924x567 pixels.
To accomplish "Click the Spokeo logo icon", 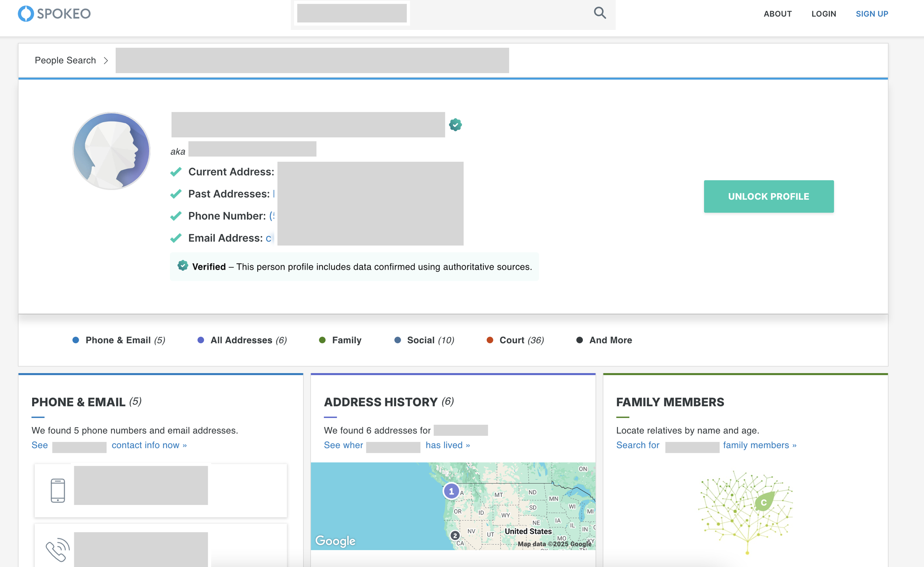I will pos(26,14).
